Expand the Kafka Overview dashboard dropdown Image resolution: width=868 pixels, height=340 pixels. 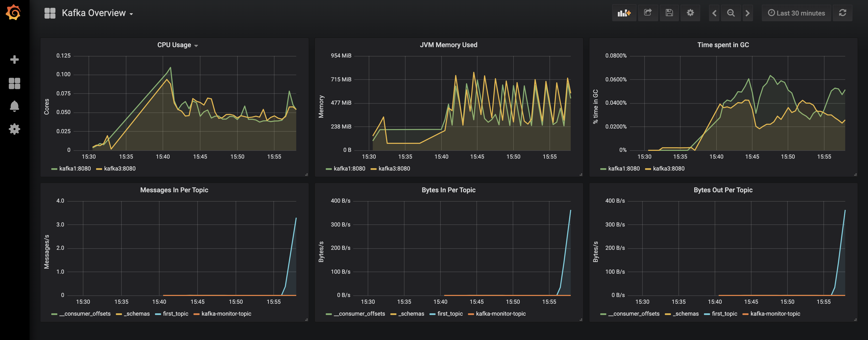[97, 13]
